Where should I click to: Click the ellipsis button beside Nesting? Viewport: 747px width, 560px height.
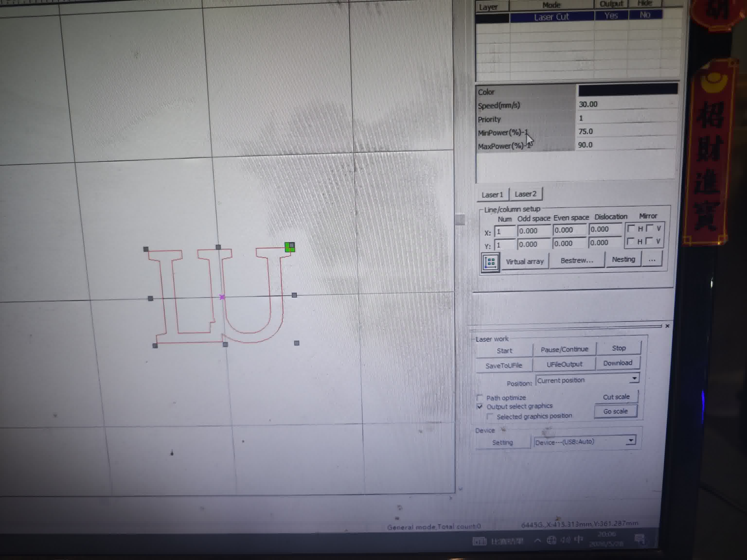coord(652,259)
